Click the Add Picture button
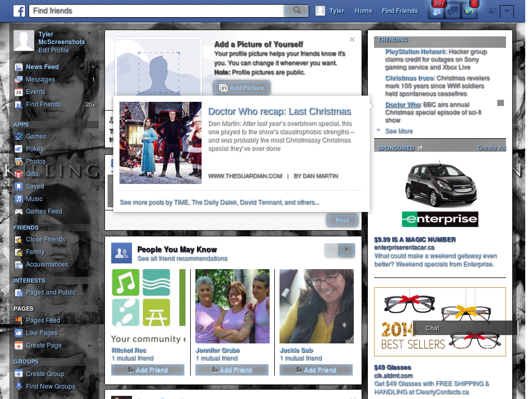The height and width of the screenshot is (399, 532). [242, 87]
